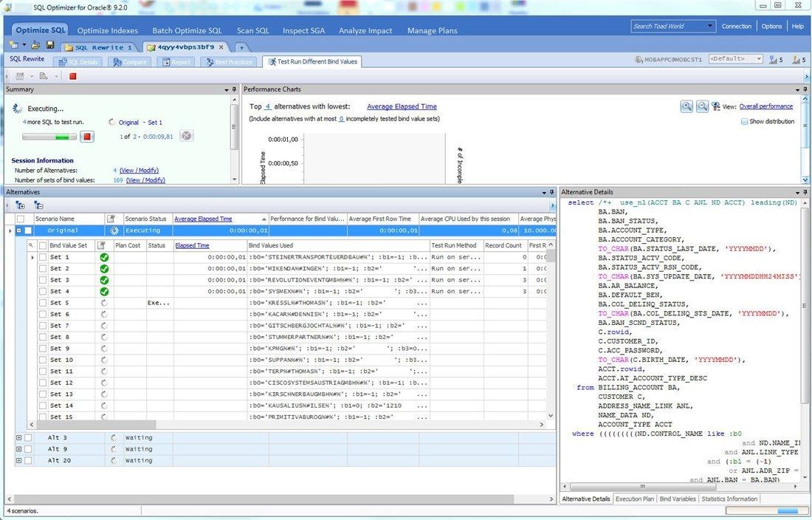Add a new session tab with the plus
The image size is (812, 520).
[241, 48]
